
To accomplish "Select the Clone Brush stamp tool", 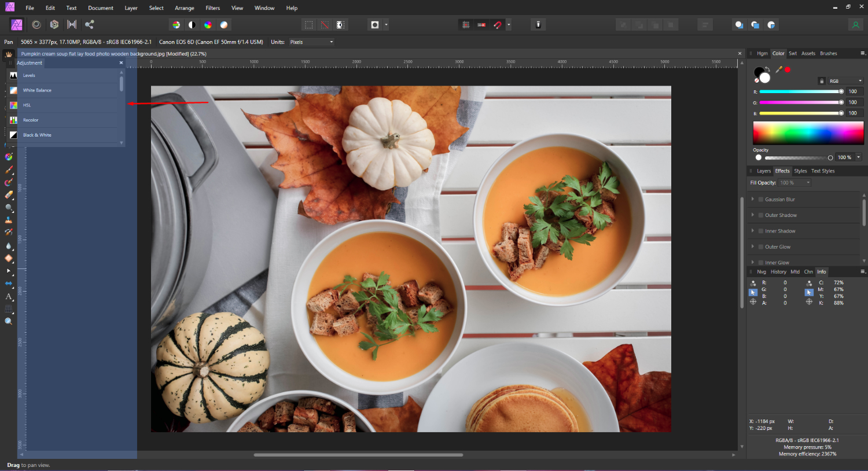I will pyautogui.click(x=9, y=220).
